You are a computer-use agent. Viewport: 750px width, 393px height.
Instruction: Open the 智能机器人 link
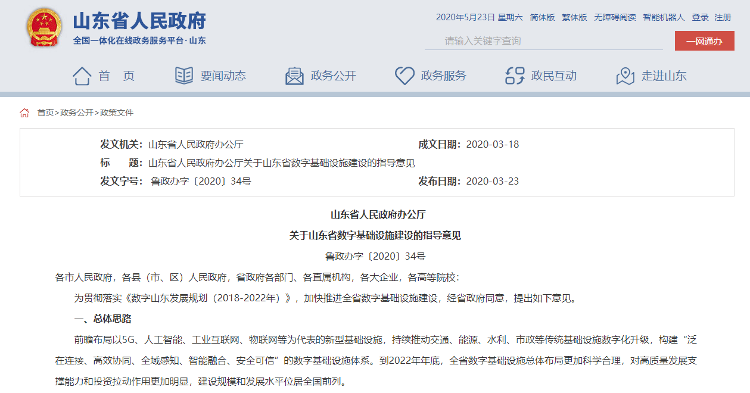coord(663,17)
